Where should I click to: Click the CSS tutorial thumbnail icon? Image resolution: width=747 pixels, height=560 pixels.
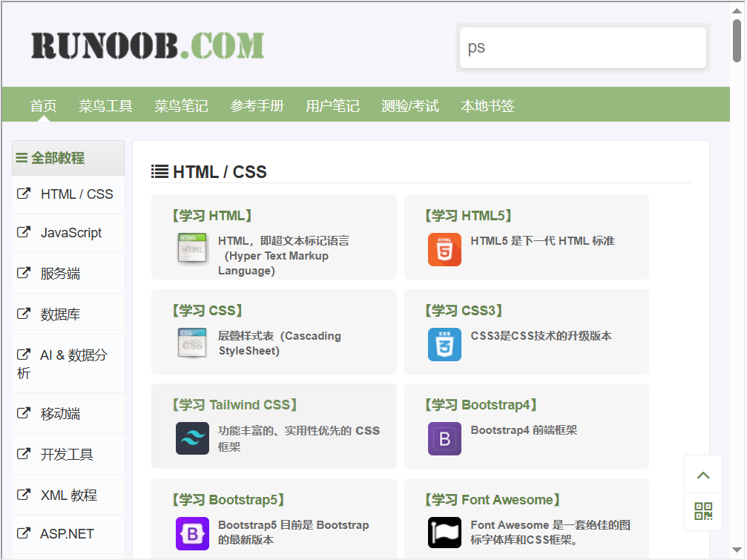tap(192, 344)
